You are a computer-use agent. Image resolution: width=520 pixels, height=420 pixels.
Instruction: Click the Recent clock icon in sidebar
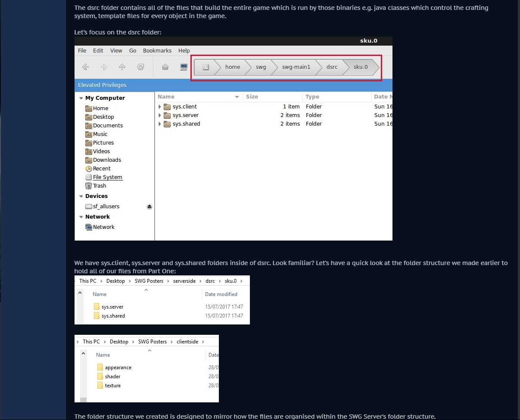(x=89, y=169)
